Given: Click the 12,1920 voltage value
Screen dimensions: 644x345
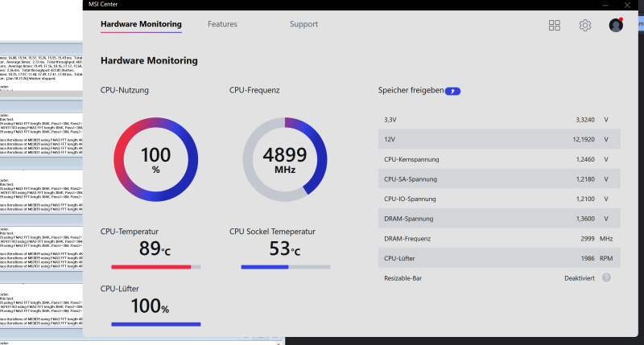Looking at the screenshot, I should (x=583, y=139).
